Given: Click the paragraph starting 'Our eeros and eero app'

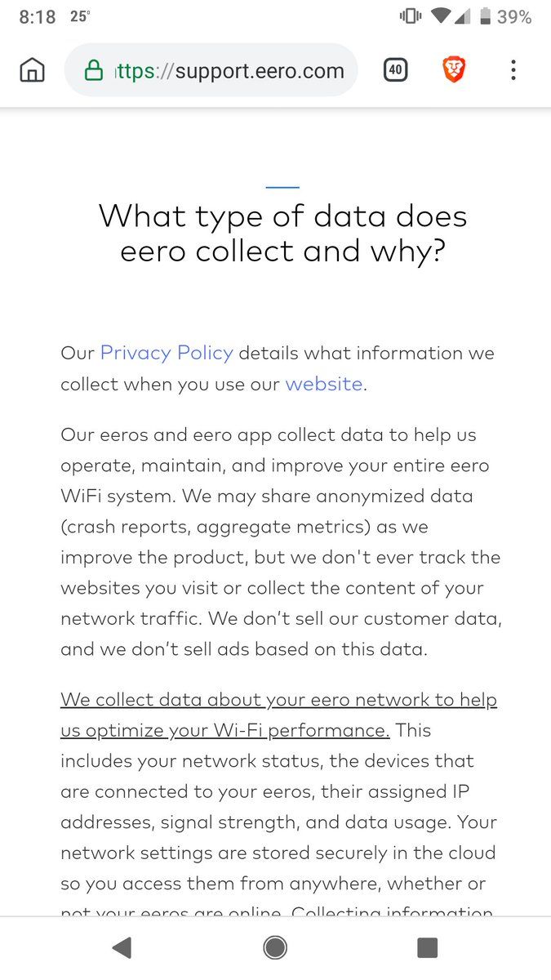Looking at the screenshot, I should coord(281,542).
